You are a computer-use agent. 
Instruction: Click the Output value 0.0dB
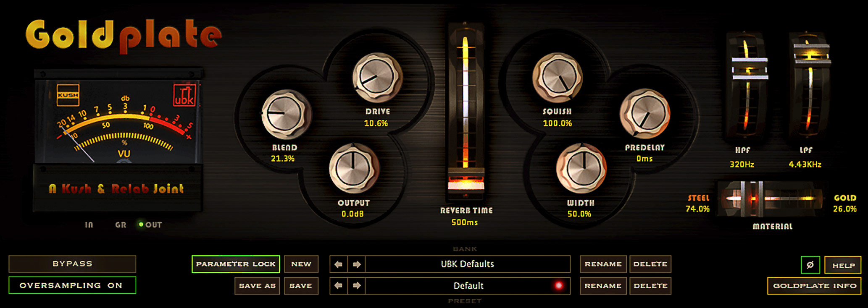(352, 214)
